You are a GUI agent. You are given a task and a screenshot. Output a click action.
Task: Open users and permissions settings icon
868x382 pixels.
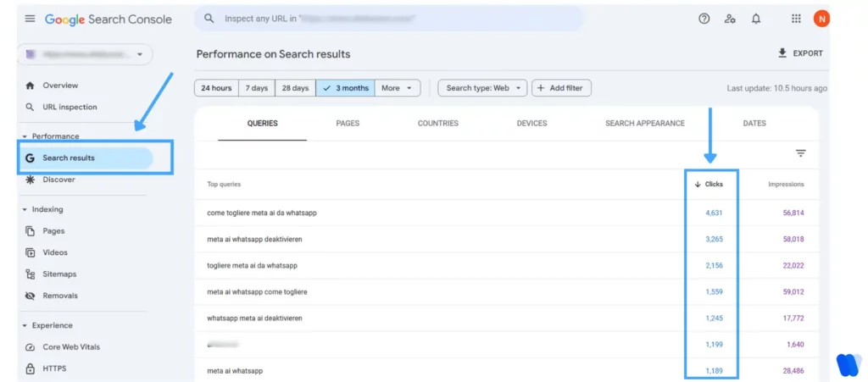[x=730, y=19]
